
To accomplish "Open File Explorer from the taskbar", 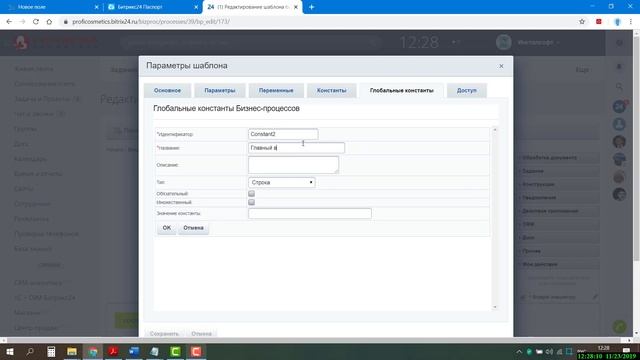I will [x=72, y=351].
